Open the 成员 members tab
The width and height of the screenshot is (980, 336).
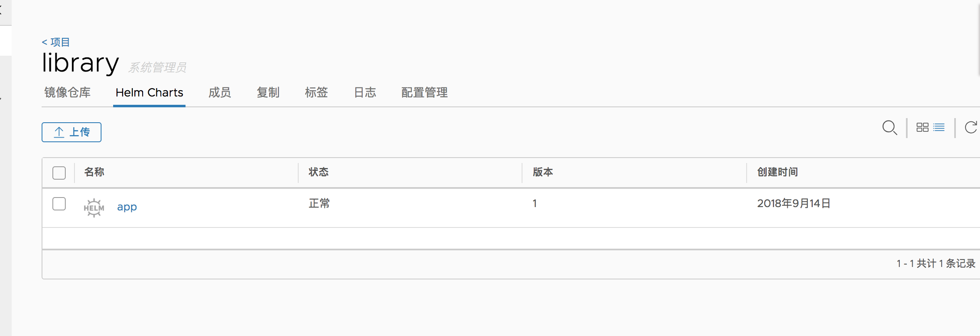[x=220, y=92]
